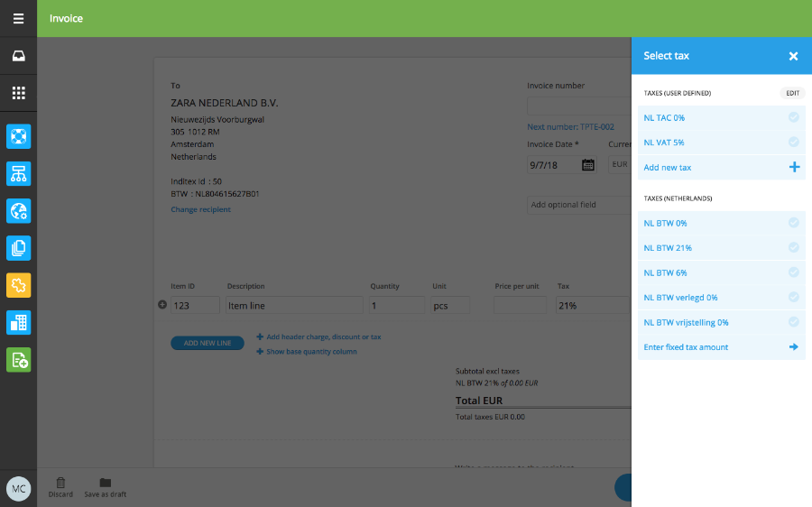Click Save as draft folder icon
This screenshot has width=812, height=507.
(x=106, y=483)
